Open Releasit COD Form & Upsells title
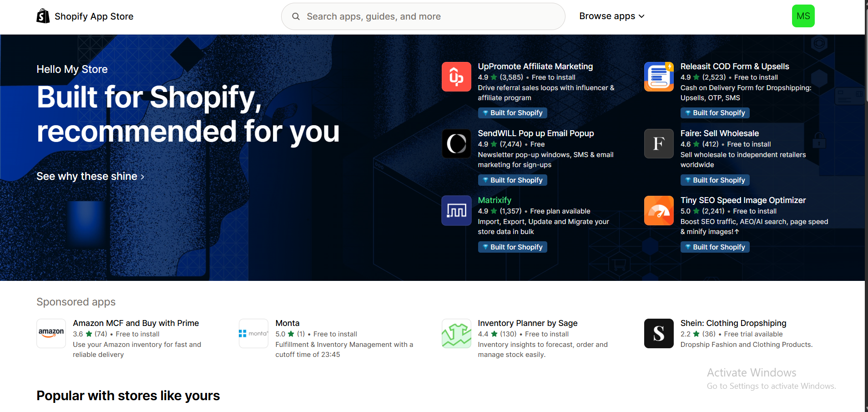 (x=735, y=66)
